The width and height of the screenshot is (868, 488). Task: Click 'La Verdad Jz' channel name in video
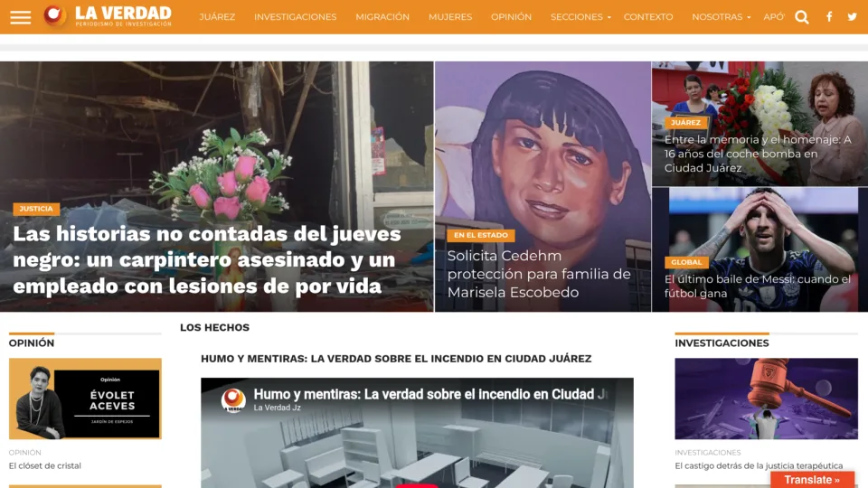(x=277, y=408)
